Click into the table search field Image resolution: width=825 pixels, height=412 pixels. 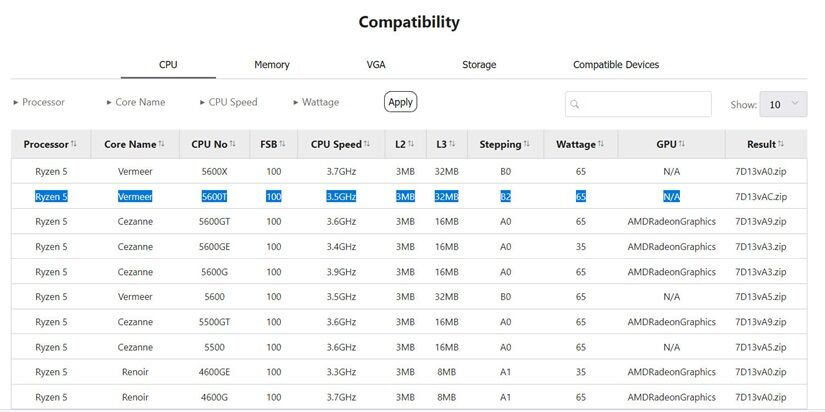(x=645, y=104)
